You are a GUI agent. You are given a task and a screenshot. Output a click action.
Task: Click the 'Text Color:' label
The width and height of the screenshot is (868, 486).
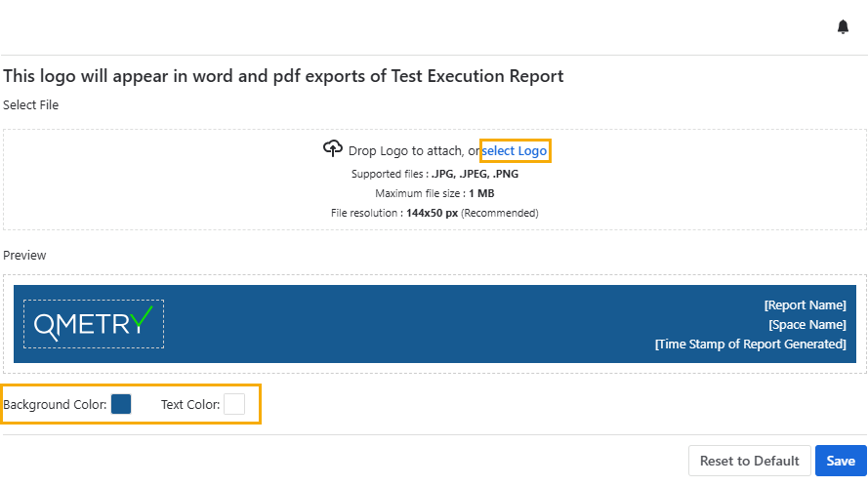point(190,404)
